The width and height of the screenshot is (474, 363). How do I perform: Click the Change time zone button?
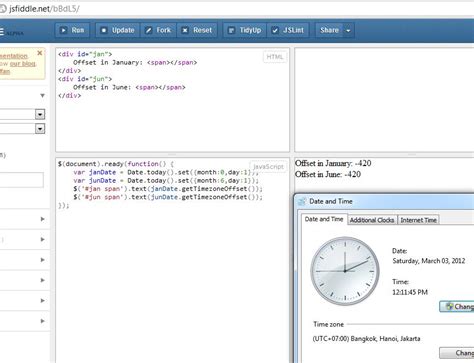[457, 353]
